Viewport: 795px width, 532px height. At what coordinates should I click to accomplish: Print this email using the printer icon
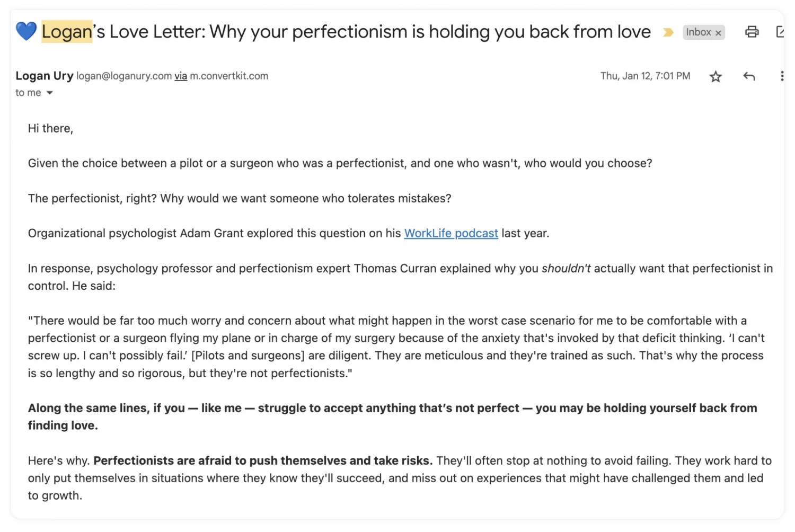click(752, 32)
